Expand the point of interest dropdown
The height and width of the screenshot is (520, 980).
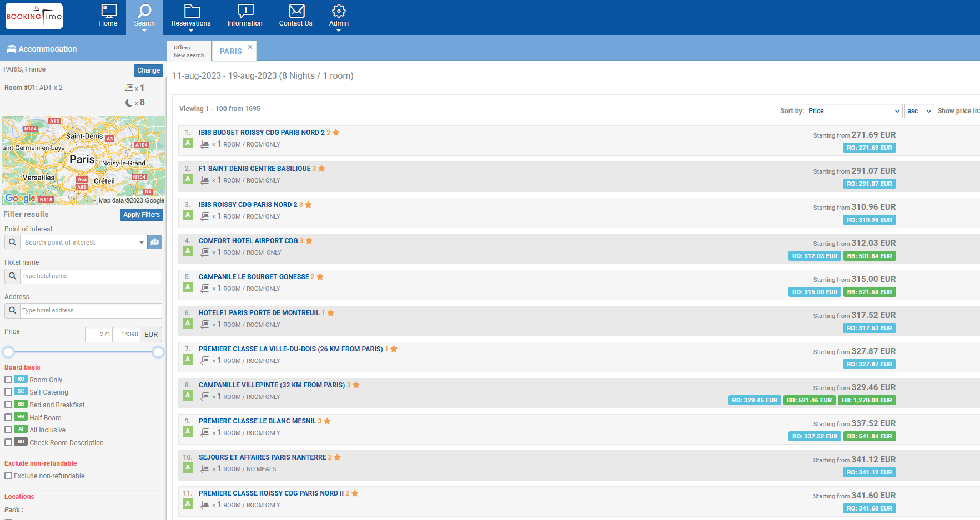(142, 243)
